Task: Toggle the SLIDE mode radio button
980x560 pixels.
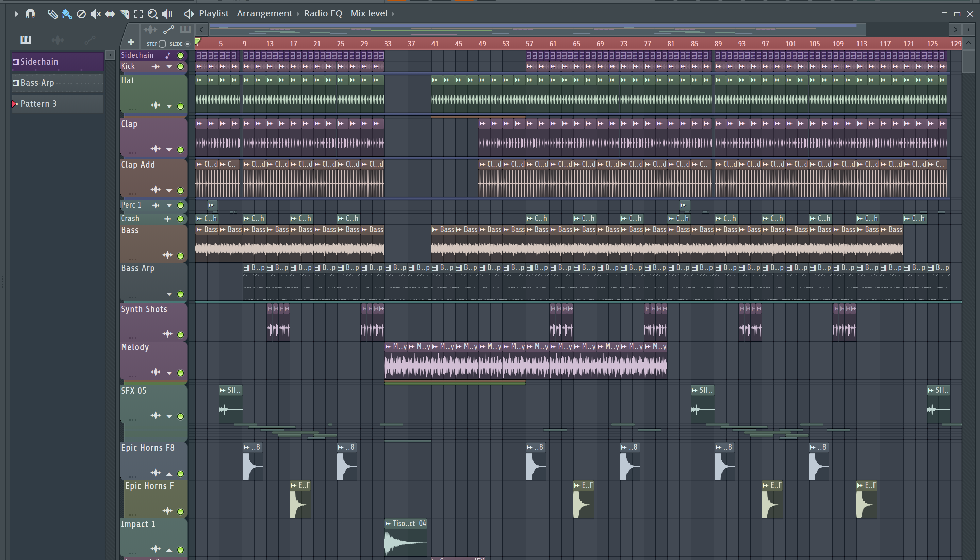Action: [187, 44]
